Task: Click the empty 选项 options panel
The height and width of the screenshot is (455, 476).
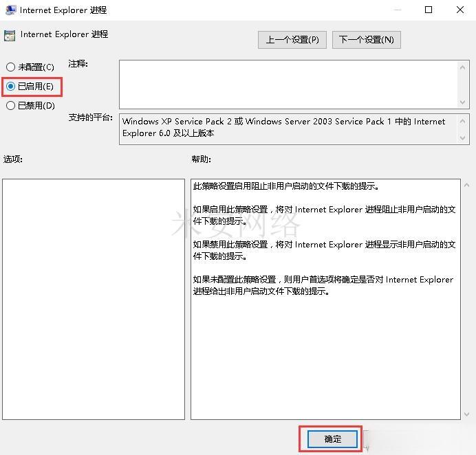Action: pos(94,299)
